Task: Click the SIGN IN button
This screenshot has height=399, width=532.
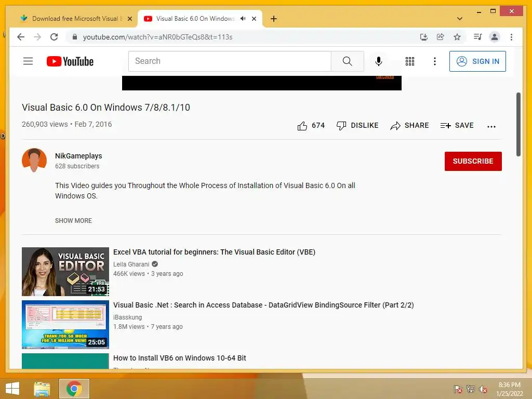Action: 477,61
